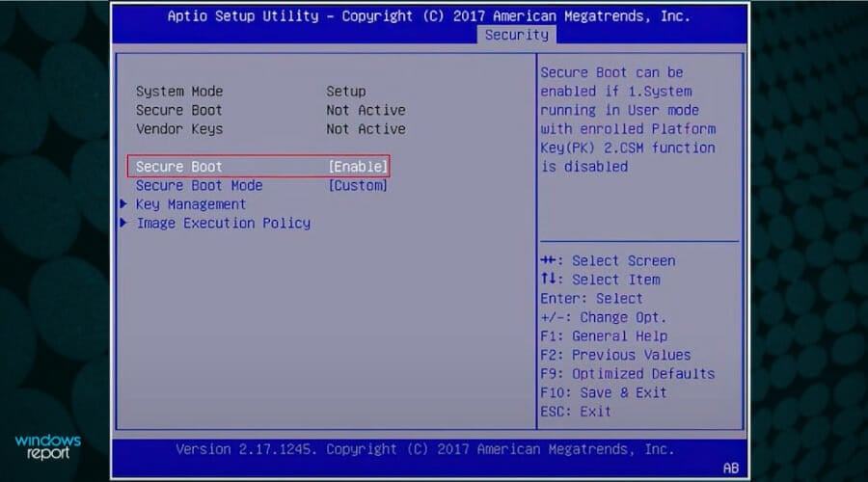Click the Select Item arrows hint

(x=601, y=280)
